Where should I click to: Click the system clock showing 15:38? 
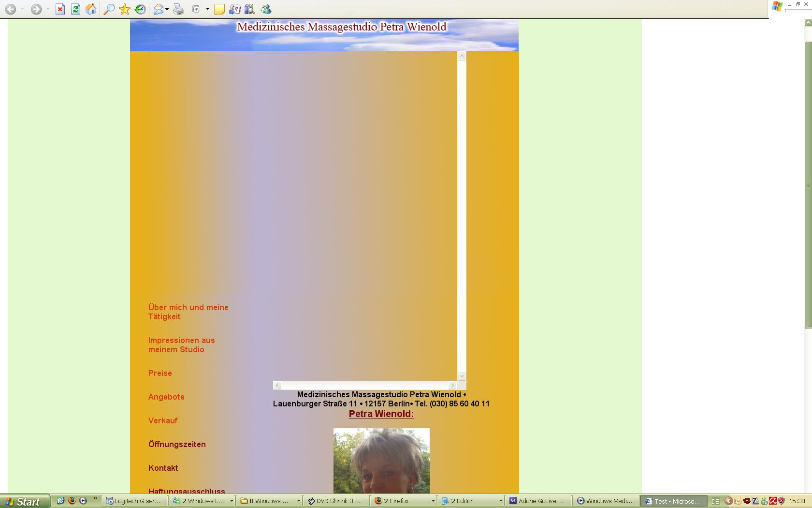coord(797,501)
